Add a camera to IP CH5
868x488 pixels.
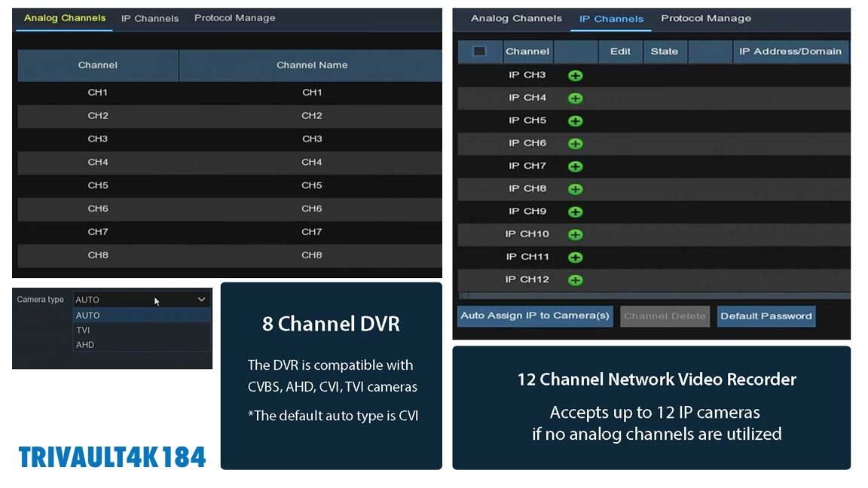(576, 120)
